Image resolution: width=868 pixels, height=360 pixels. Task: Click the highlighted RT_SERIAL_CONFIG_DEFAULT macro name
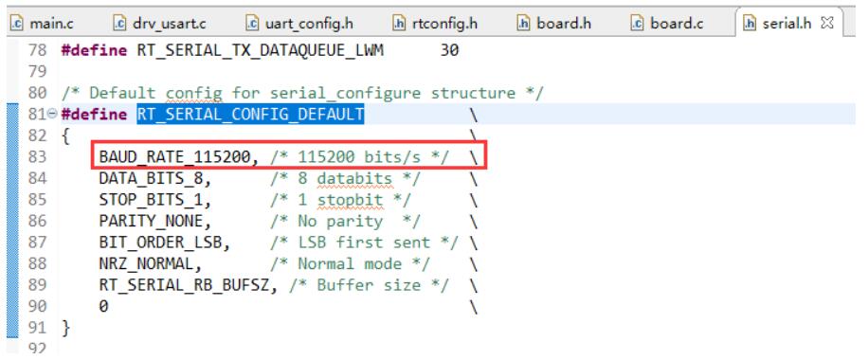pyautogui.click(x=251, y=114)
